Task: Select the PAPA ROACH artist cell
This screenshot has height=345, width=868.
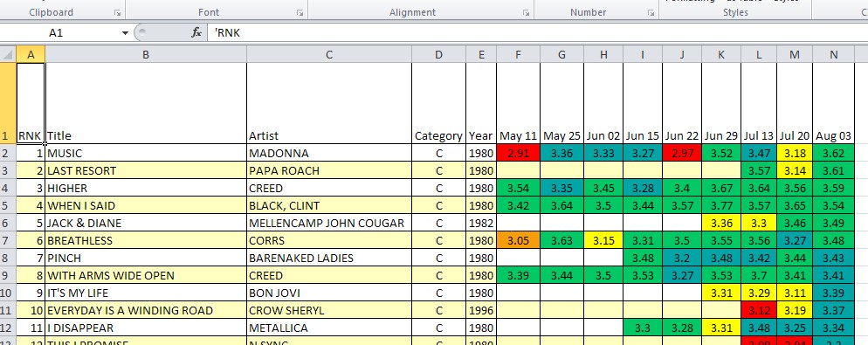Action: tap(329, 170)
